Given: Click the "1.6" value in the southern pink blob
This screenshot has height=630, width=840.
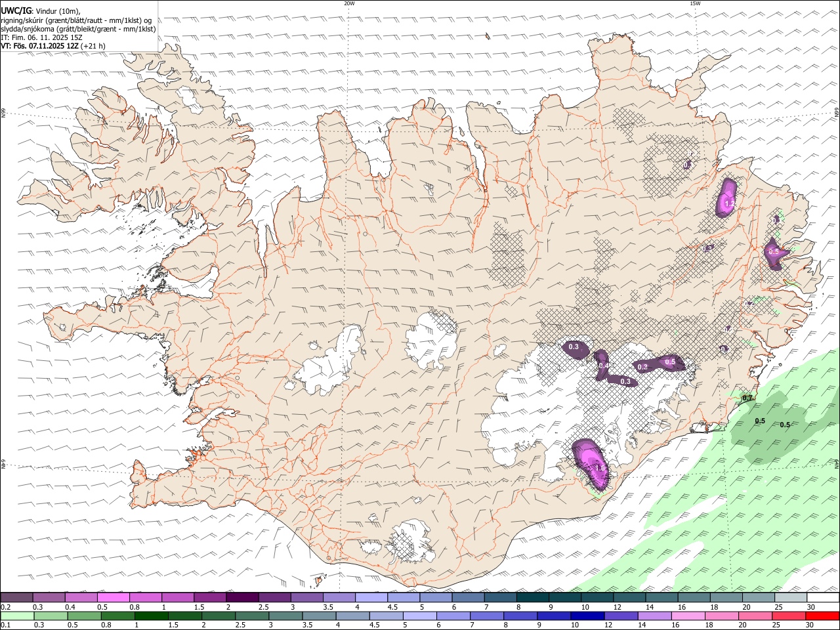Looking at the screenshot, I should [598, 468].
